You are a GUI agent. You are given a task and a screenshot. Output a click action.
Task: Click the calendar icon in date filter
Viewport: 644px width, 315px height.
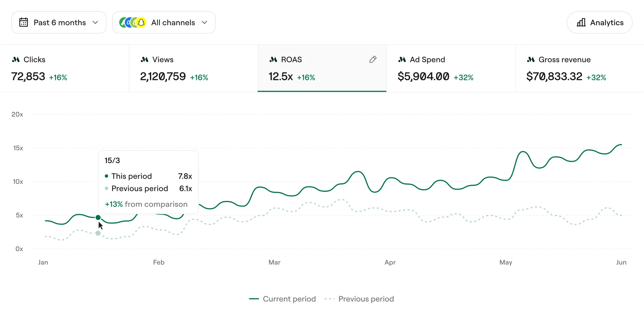[23, 22]
